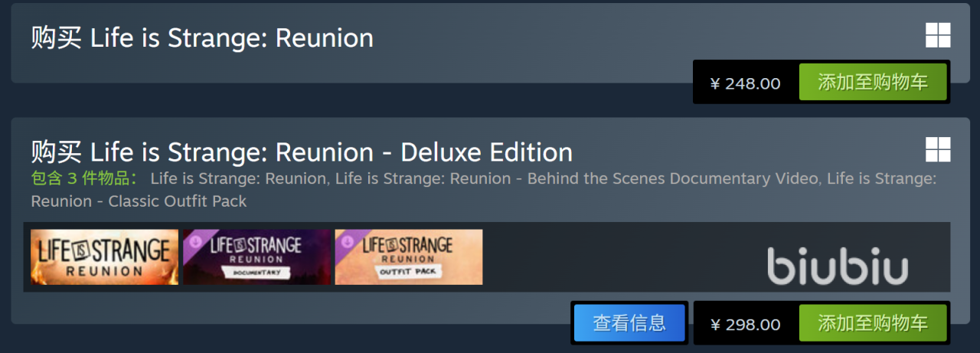
Task: Click the 购买 Life is Strange: Reunion heading
Action: [202, 38]
